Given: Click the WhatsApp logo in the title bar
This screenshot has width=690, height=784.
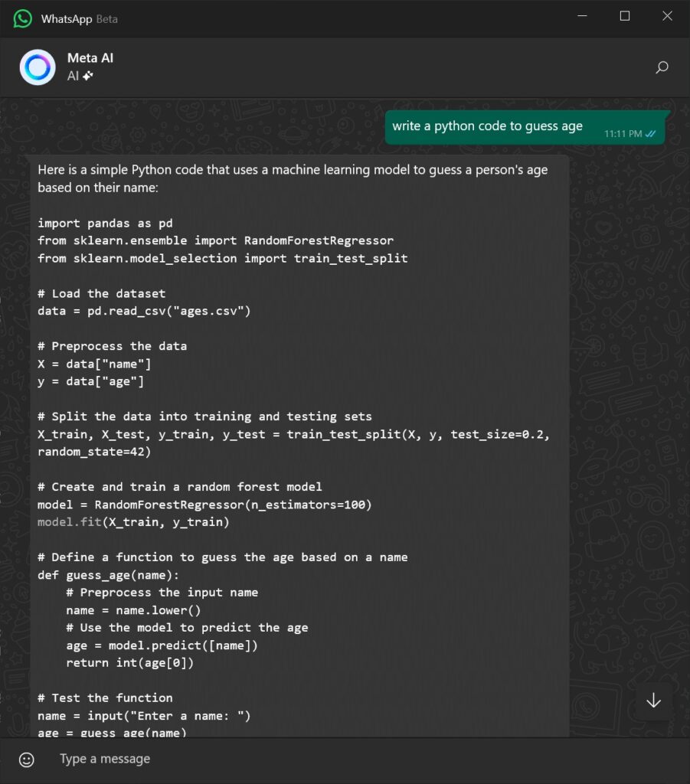Looking at the screenshot, I should pos(22,16).
